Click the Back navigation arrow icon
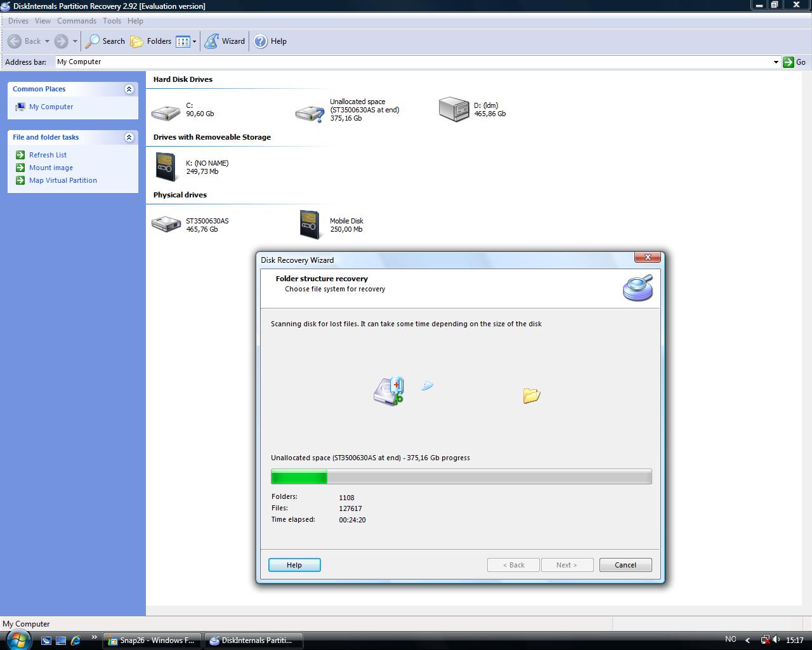The height and width of the screenshot is (650, 812). click(15, 41)
